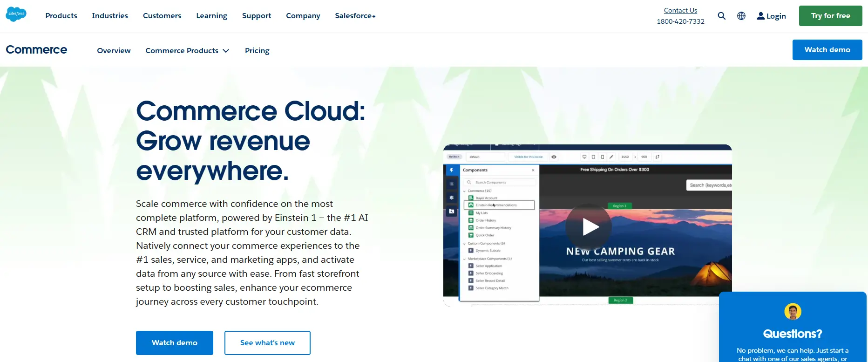This screenshot has height=362, width=868.
Task: Expand the Commerce Products dropdown
Action: tap(187, 50)
